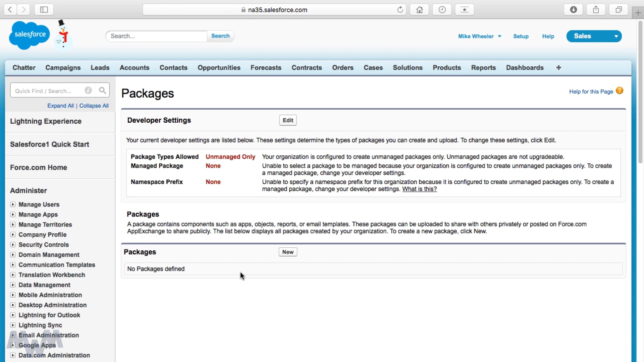Open the top sites star icon
The height and width of the screenshot is (362, 644).
point(465,10)
